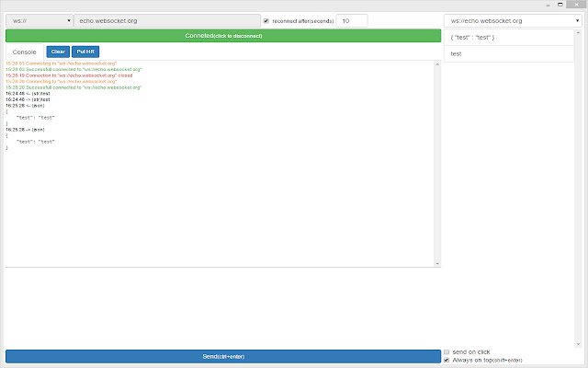Open the ws://echo.websocket.org saved connection dropdown
Viewport: 588px width, 368px height.
513,20
